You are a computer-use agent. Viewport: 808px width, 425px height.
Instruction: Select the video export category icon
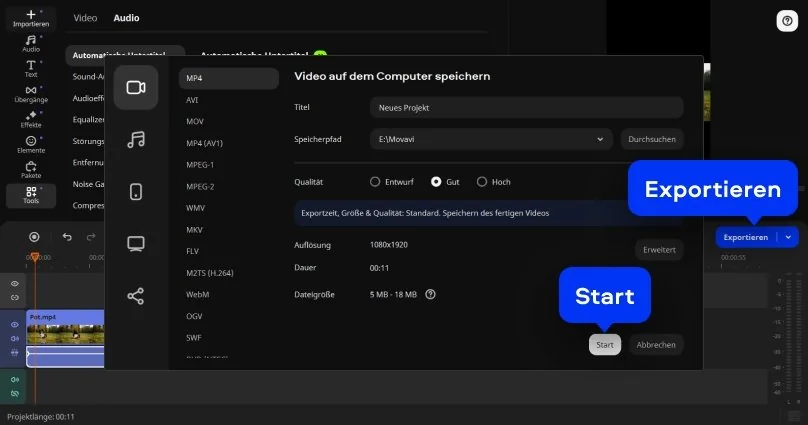(135, 87)
